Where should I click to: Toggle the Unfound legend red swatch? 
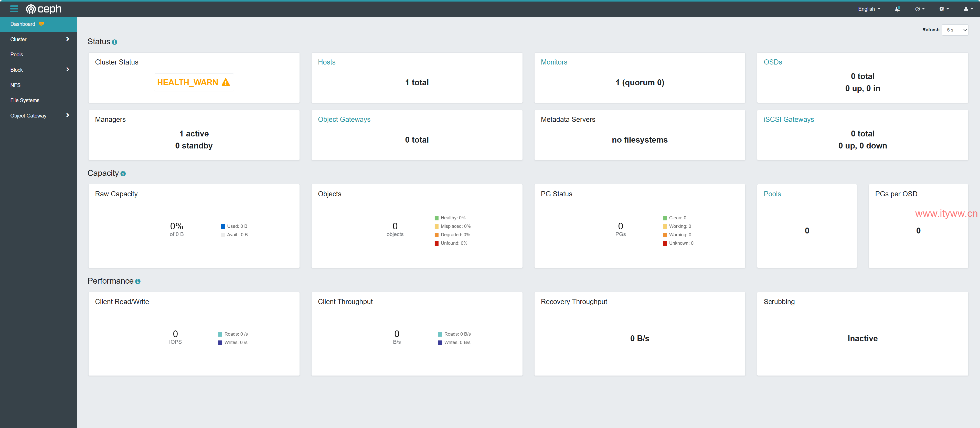(x=436, y=243)
